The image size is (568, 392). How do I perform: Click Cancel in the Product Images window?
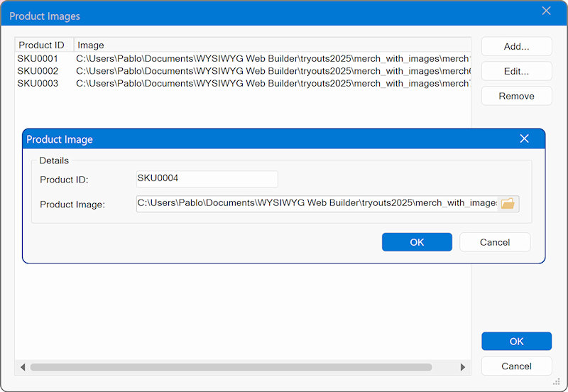(x=517, y=366)
